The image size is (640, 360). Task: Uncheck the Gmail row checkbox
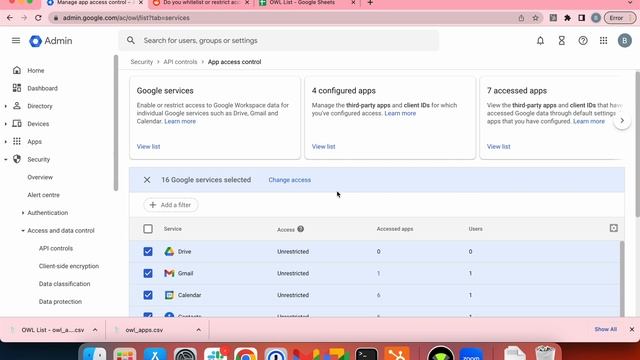[148, 273]
